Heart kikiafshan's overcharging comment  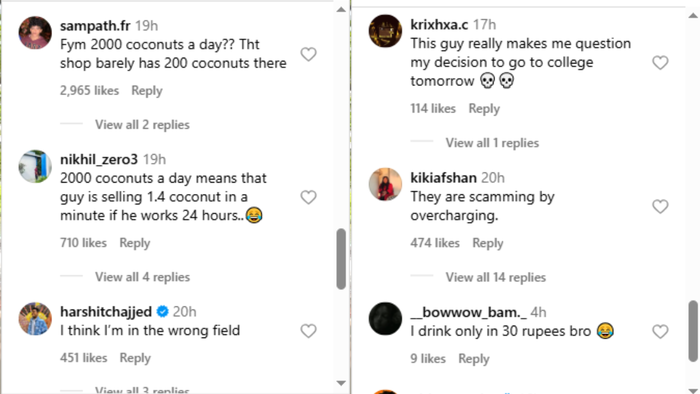click(660, 207)
